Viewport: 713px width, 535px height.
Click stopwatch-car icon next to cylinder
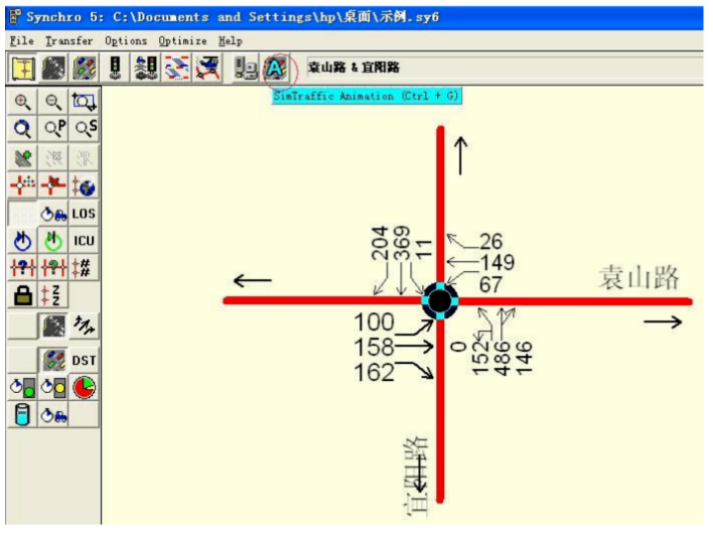click(x=53, y=415)
